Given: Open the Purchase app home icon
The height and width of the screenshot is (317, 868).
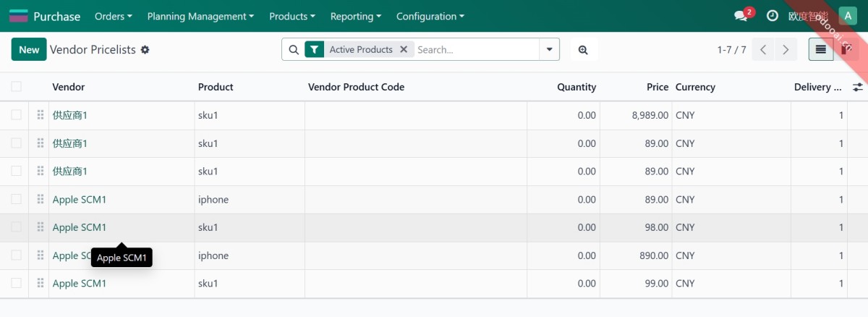Looking at the screenshot, I should tap(19, 16).
